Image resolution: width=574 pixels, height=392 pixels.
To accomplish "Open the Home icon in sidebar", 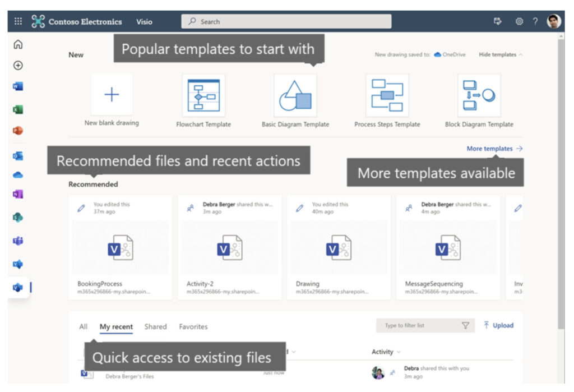I will click(x=18, y=45).
